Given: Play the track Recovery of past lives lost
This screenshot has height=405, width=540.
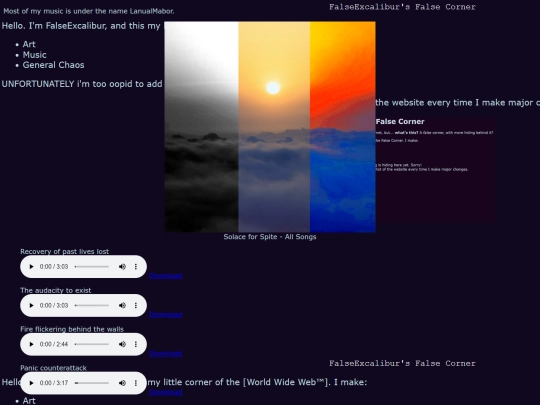Looking at the screenshot, I should [31, 267].
